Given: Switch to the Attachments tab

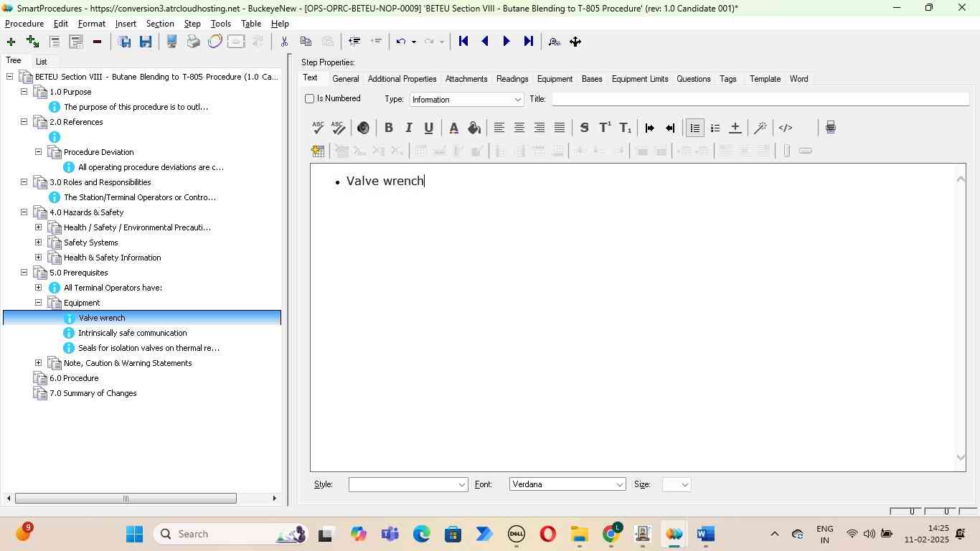Looking at the screenshot, I should [466, 79].
